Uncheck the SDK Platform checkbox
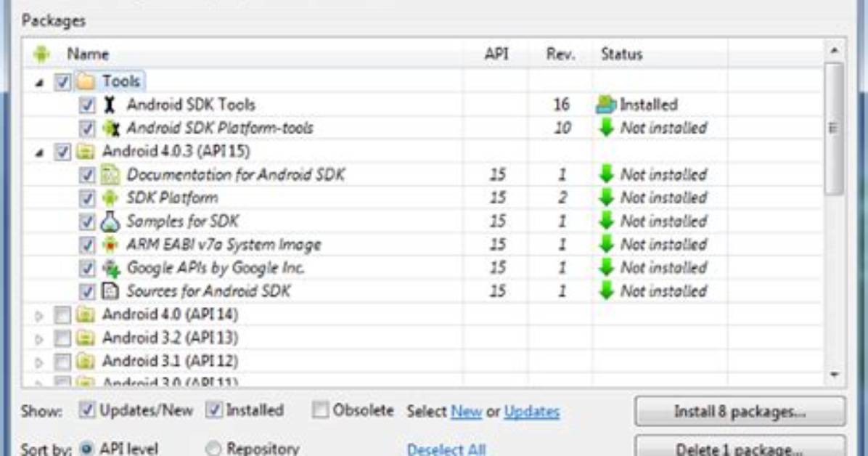 [x=87, y=198]
